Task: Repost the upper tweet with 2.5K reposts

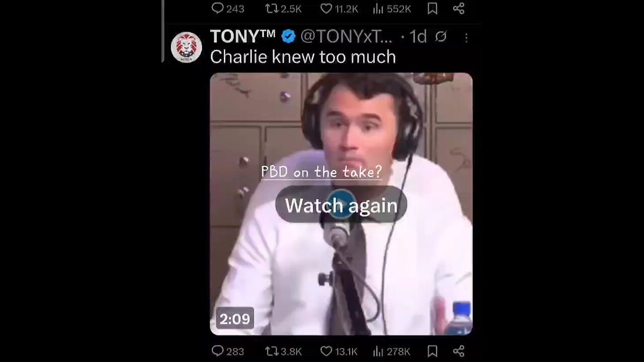Action: (x=283, y=9)
